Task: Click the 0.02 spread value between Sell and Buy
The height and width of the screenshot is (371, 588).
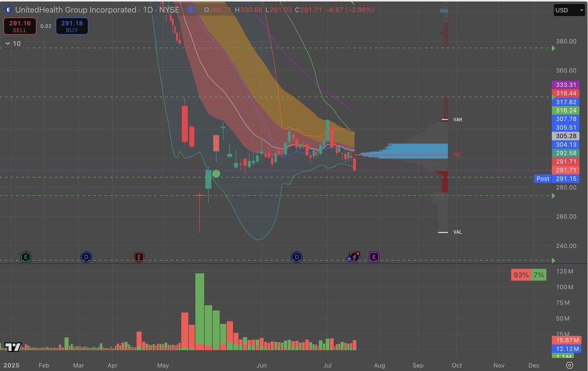Action: point(46,26)
